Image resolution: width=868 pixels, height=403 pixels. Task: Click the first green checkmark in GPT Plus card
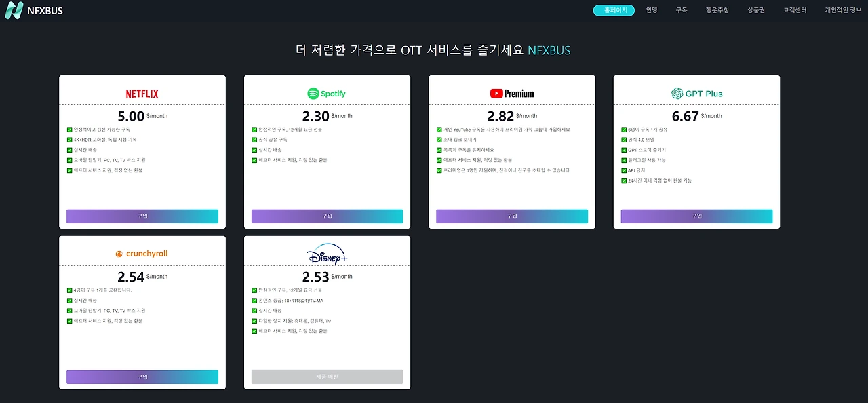click(x=624, y=129)
